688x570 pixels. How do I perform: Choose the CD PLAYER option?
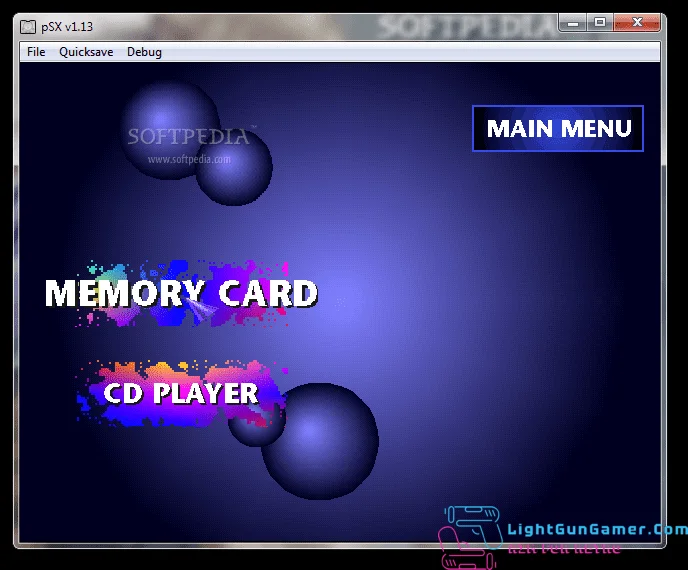pyautogui.click(x=181, y=393)
